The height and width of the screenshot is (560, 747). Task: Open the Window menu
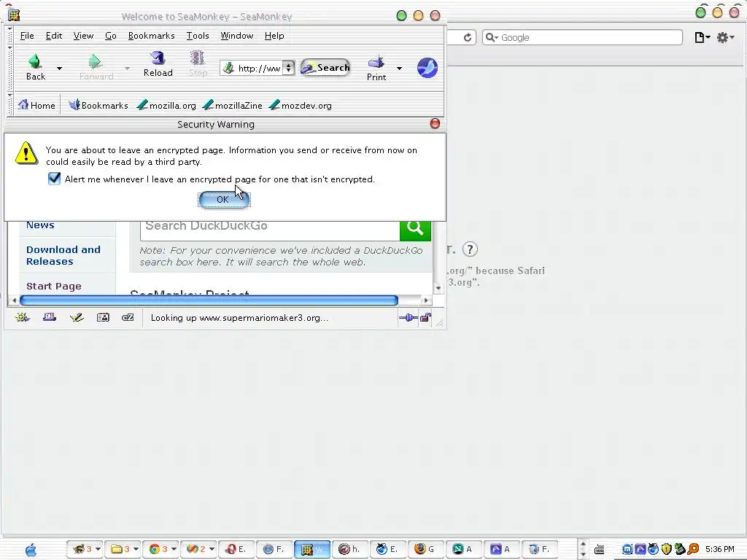coord(237,36)
